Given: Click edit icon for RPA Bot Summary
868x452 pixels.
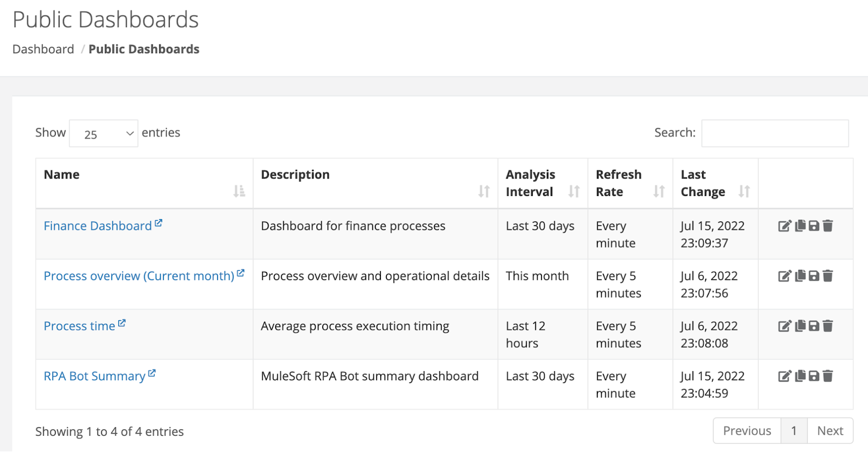Looking at the screenshot, I should coord(784,376).
